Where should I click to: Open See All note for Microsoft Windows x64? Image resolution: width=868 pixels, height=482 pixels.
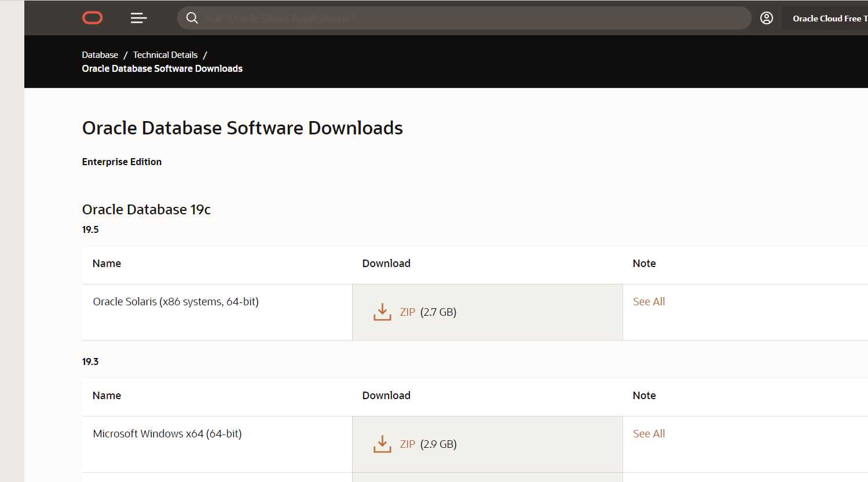pyautogui.click(x=649, y=433)
